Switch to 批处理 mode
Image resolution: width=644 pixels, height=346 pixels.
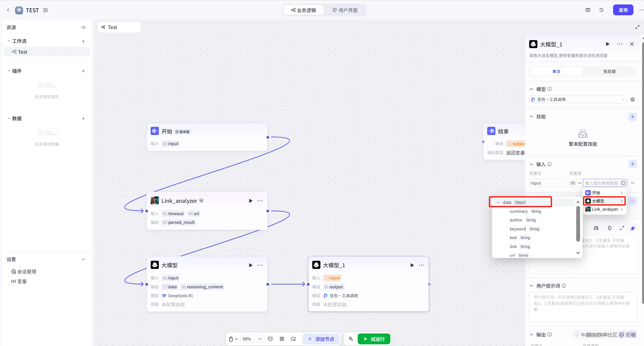coord(609,71)
